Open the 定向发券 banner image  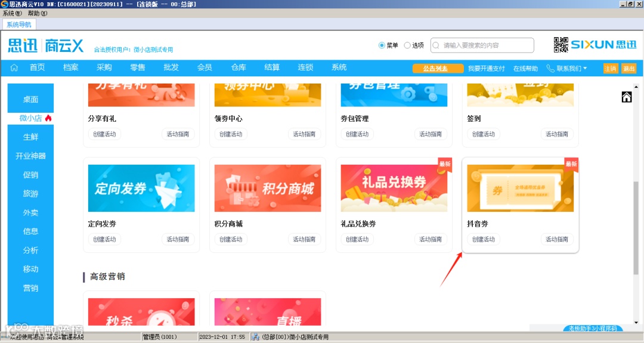(x=141, y=188)
